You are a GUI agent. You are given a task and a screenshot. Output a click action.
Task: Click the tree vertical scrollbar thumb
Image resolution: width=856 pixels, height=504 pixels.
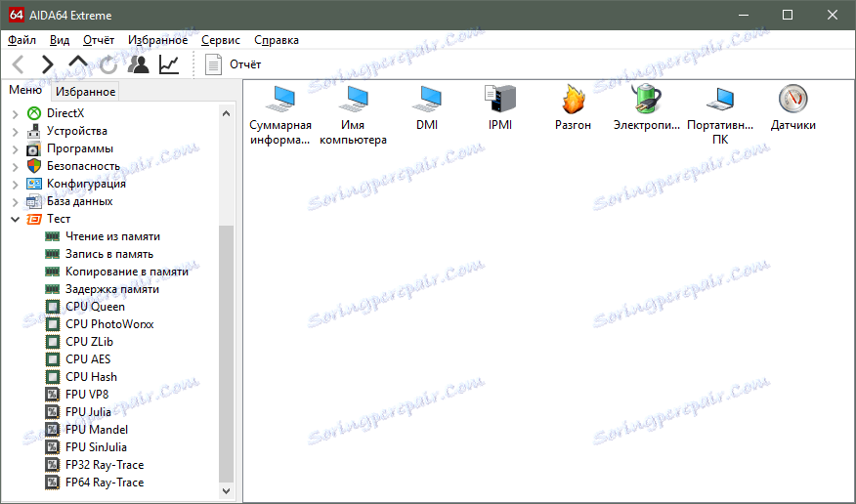click(226, 354)
